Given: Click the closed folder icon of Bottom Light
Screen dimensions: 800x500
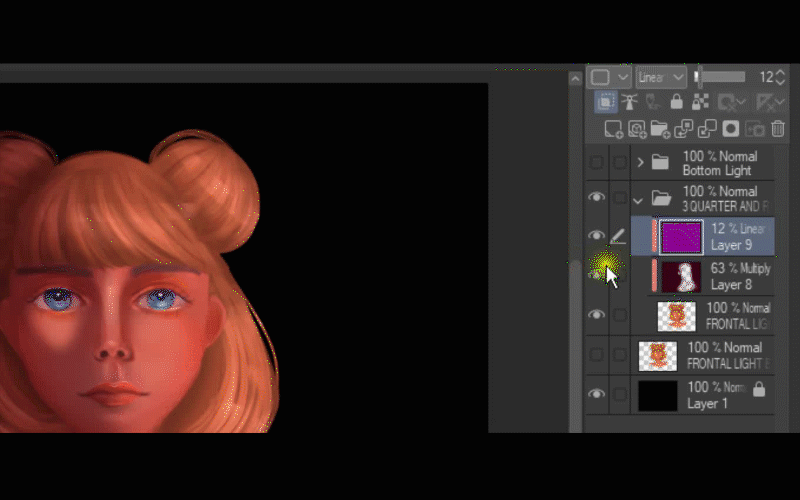Looking at the screenshot, I should 660,162.
